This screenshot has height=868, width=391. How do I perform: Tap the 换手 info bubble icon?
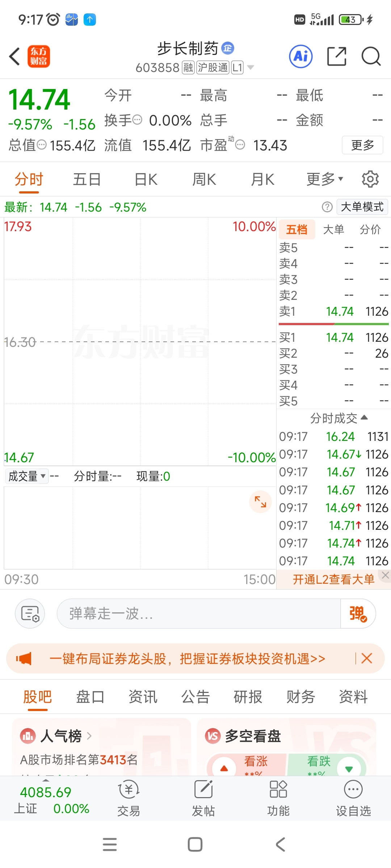click(x=137, y=120)
